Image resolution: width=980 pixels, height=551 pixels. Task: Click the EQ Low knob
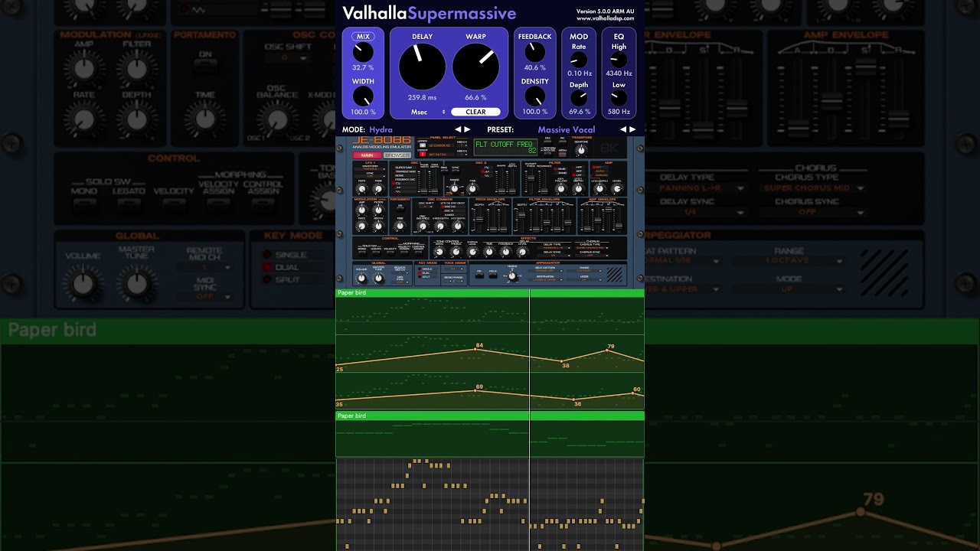point(619,98)
